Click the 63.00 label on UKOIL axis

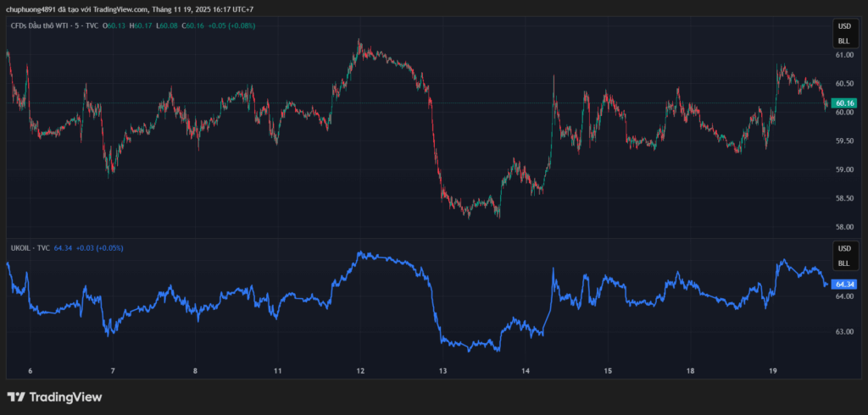pyautogui.click(x=843, y=332)
